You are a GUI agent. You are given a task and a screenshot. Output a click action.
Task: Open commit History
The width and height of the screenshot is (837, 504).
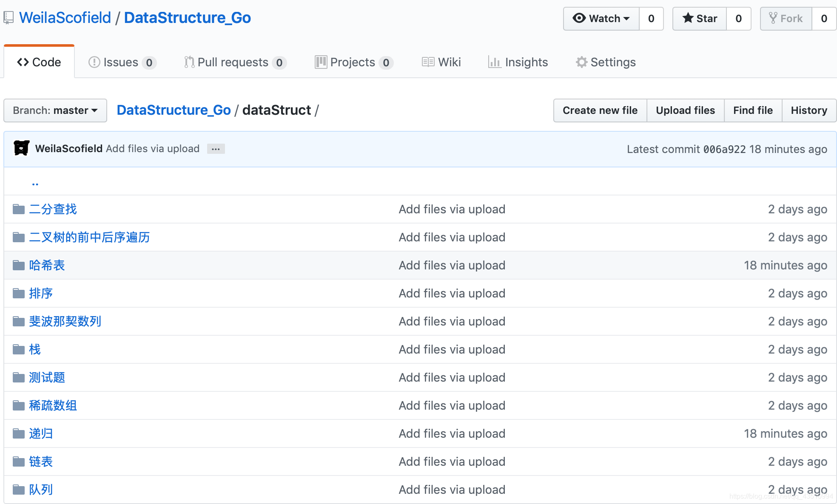(809, 110)
